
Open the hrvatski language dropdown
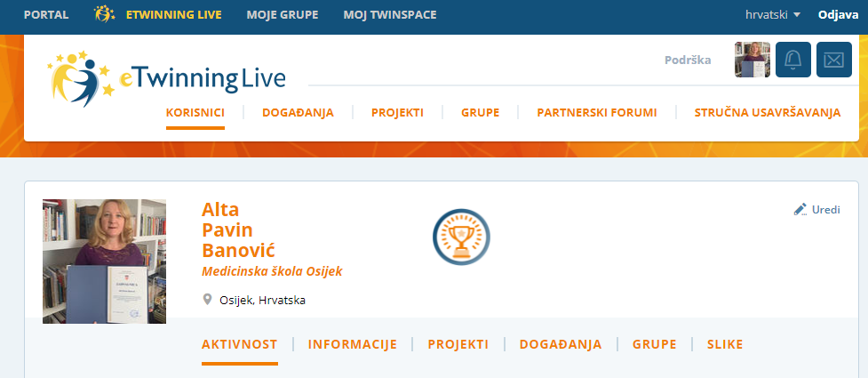[773, 15]
